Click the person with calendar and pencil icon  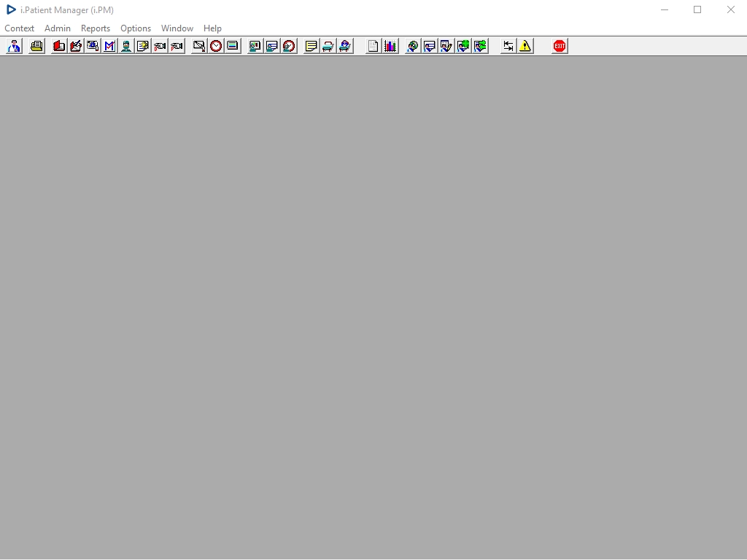coord(446,46)
